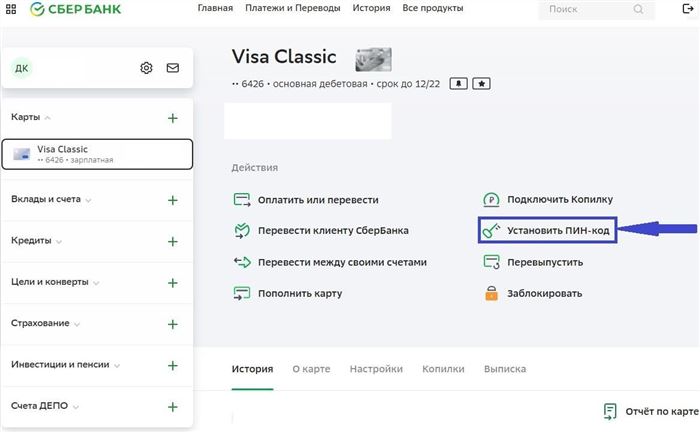Click Оплатить или перевести link
This screenshot has width=700, height=432.
[x=318, y=200]
